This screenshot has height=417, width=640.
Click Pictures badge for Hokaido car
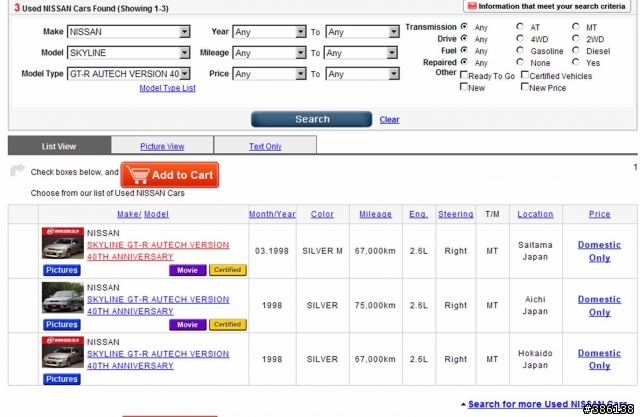[x=62, y=379]
